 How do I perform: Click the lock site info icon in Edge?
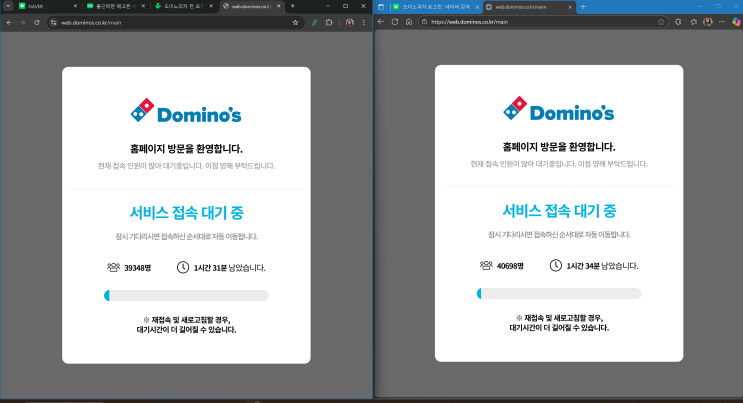[425, 22]
